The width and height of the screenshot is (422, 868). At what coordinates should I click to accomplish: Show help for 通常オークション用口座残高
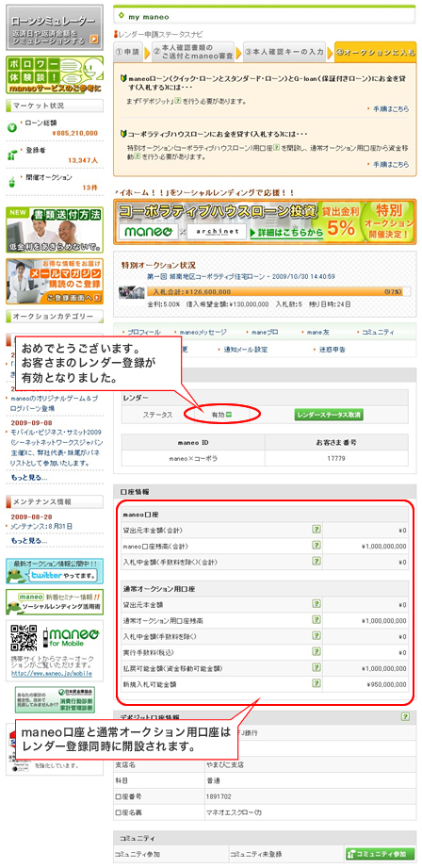pyautogui.click(x=316, y=620)
